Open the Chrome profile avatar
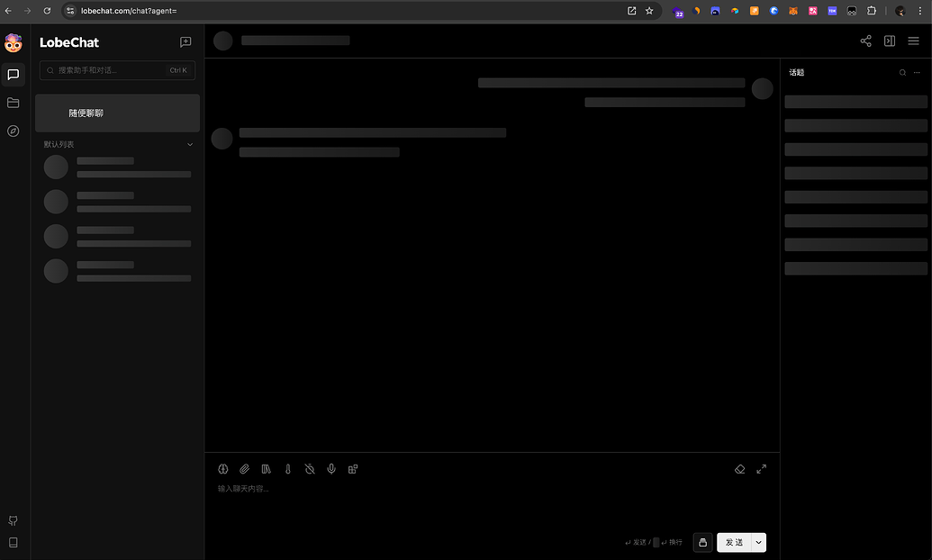The width and height of the screenshot is (932, 560). [x=900, y=11]
